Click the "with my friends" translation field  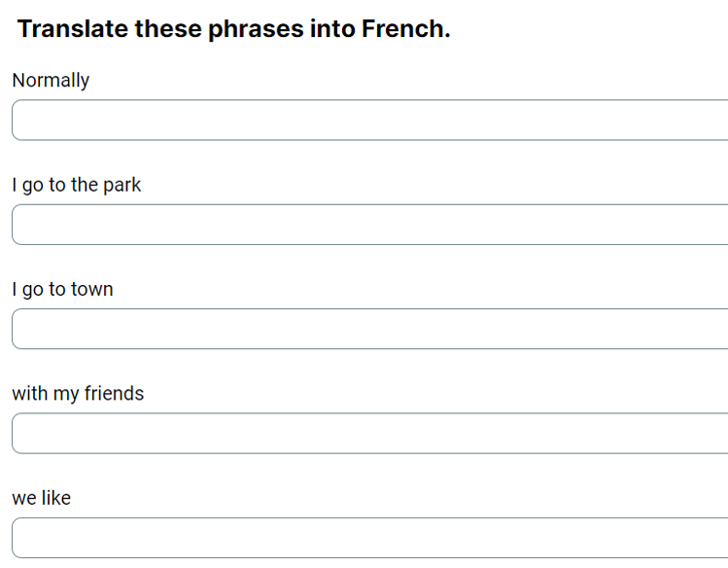pyautogui.click(x=369, y=433)
